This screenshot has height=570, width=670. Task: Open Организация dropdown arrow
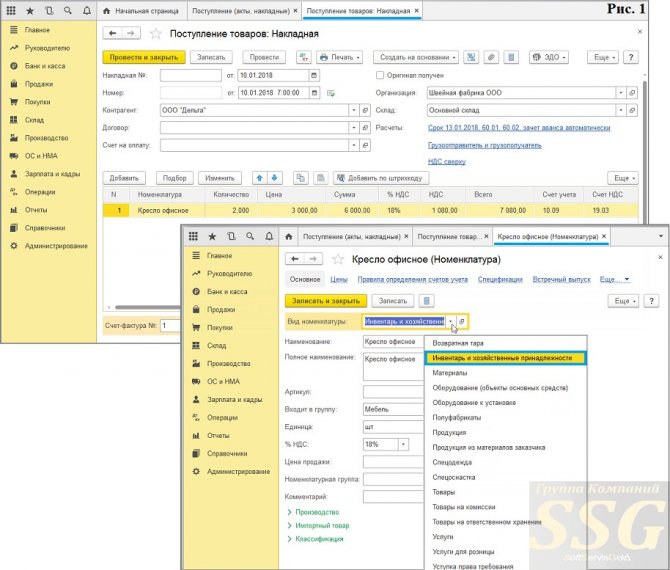point(621,93)
